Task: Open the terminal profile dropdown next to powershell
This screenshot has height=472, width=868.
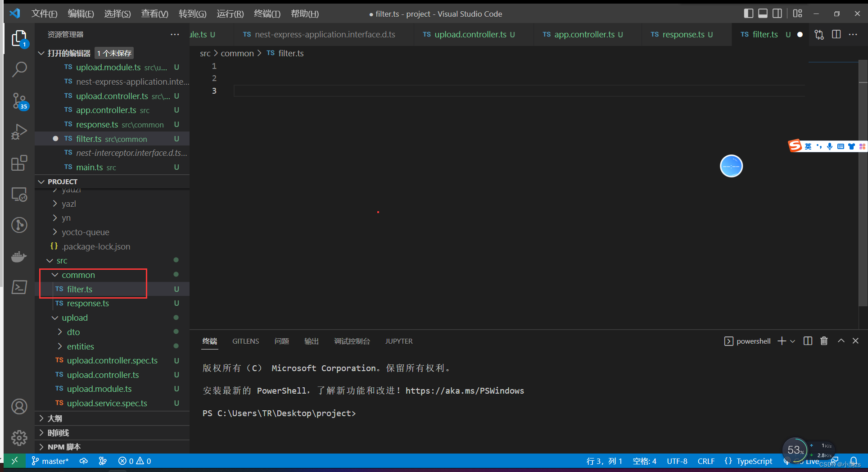Action: click(792, 341)
